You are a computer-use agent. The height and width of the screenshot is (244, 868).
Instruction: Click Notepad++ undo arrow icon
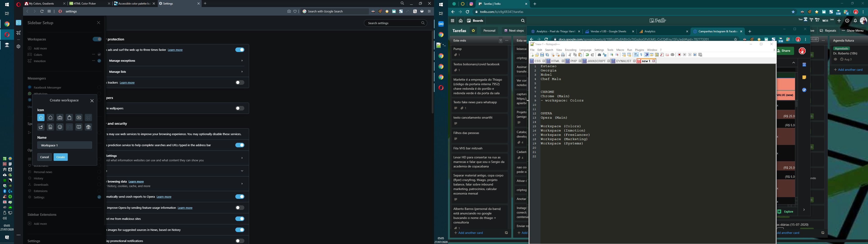pyautogui.click(x=587, y=55)
